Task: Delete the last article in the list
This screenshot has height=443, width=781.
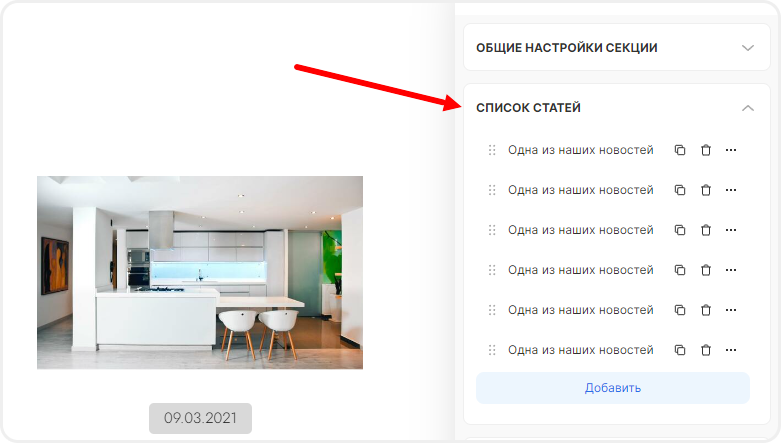Action: tap(706, 350)
